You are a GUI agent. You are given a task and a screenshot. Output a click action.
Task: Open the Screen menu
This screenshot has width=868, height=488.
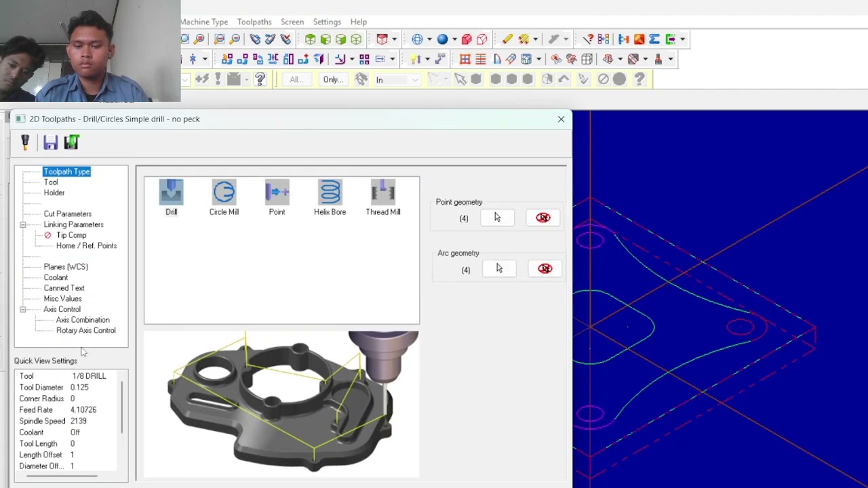coord(292,22)
